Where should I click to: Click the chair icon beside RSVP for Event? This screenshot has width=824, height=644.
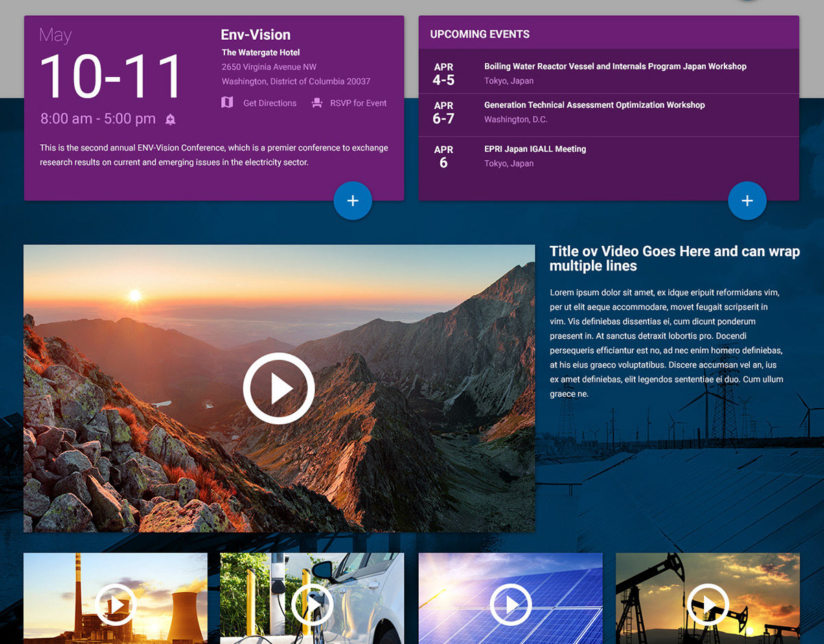pyautogui.click(x=317, y=103)
